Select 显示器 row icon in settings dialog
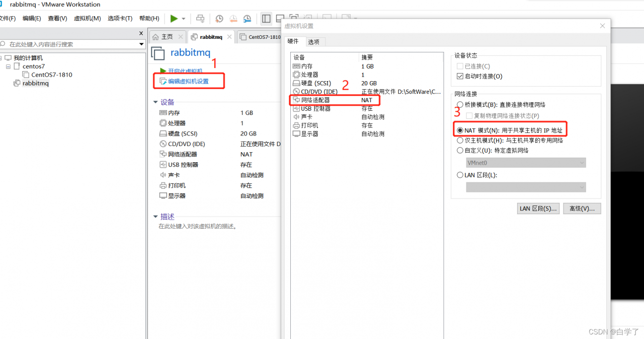Viewport: 644px width, 339px height. pos(296,133)
